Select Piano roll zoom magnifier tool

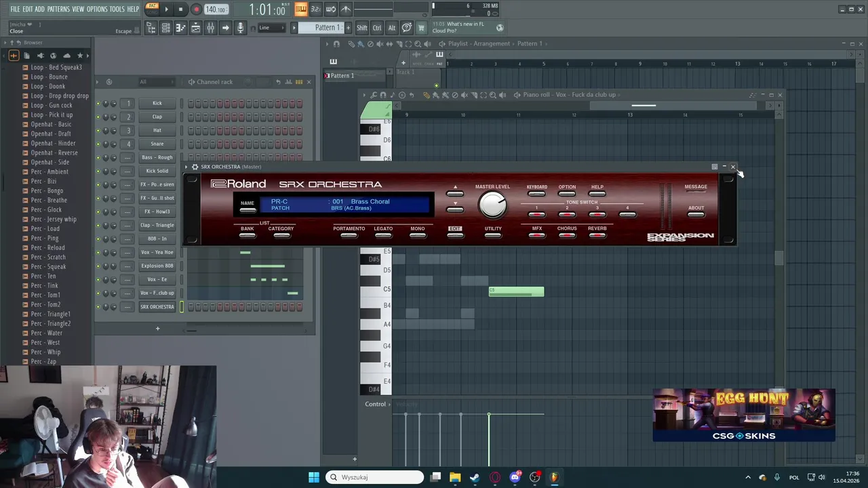click(x=493, y=95)
